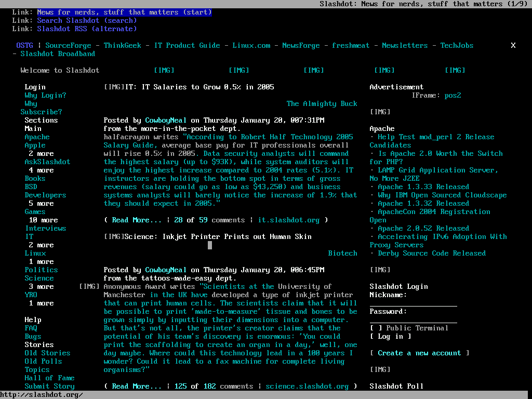Open the Newsletters link

pos(405,46)
